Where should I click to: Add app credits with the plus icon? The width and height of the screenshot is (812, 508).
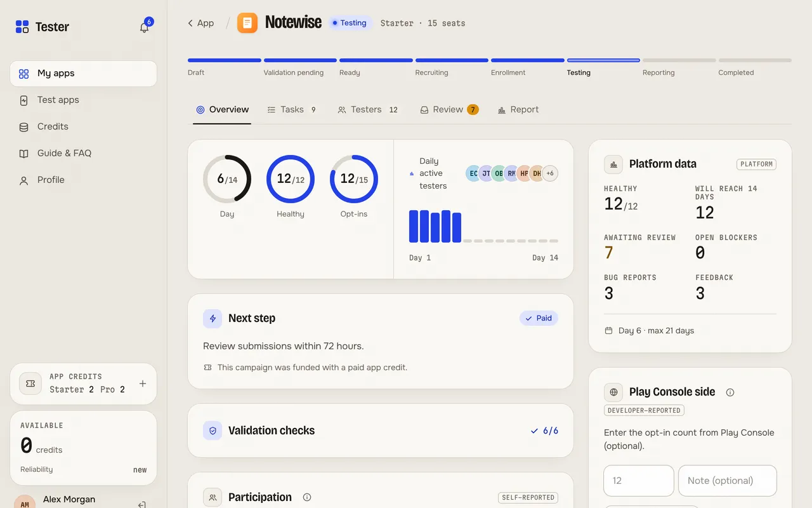[x=143, y=384]
